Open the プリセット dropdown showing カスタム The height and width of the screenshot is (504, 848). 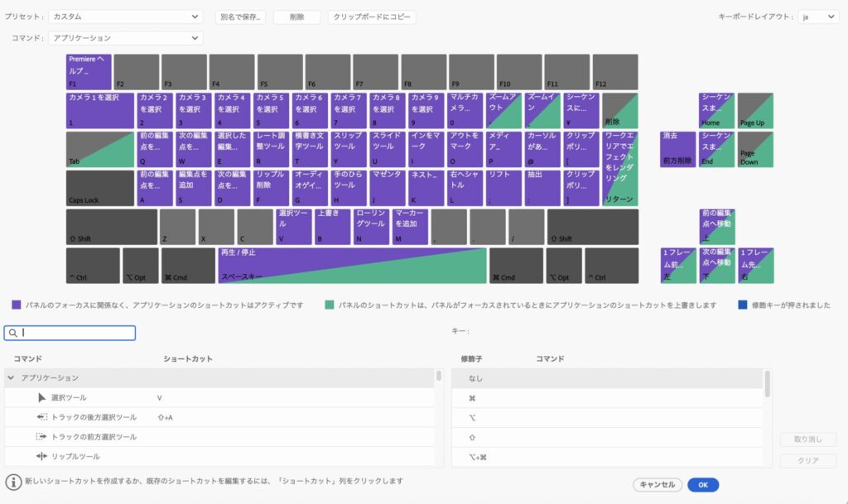[x=126, y=17]
